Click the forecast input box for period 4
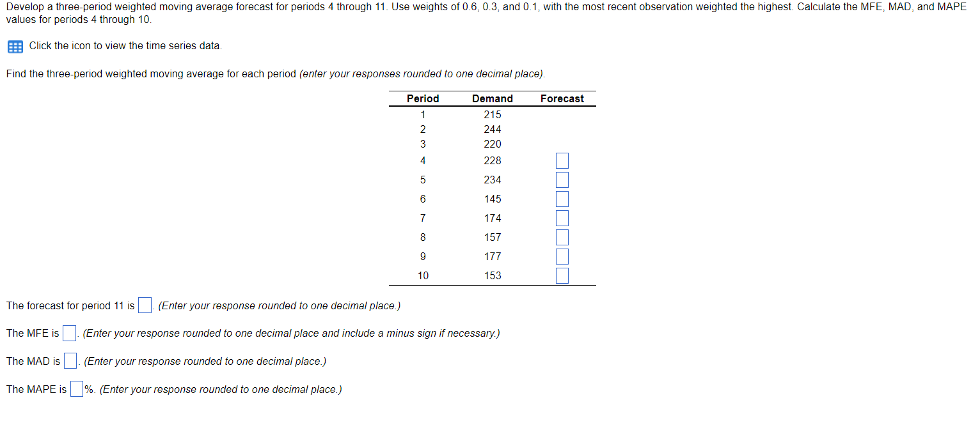The image size is (980, 423). [562, 160]
